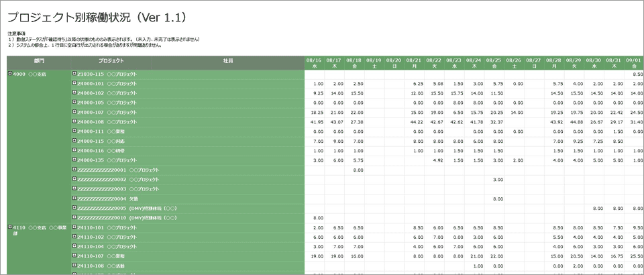The width and height of the screenshot is (644, 275).
Task: Expand project Z4110-104 ○○プロジェクト
Action: tap(74, 246)
